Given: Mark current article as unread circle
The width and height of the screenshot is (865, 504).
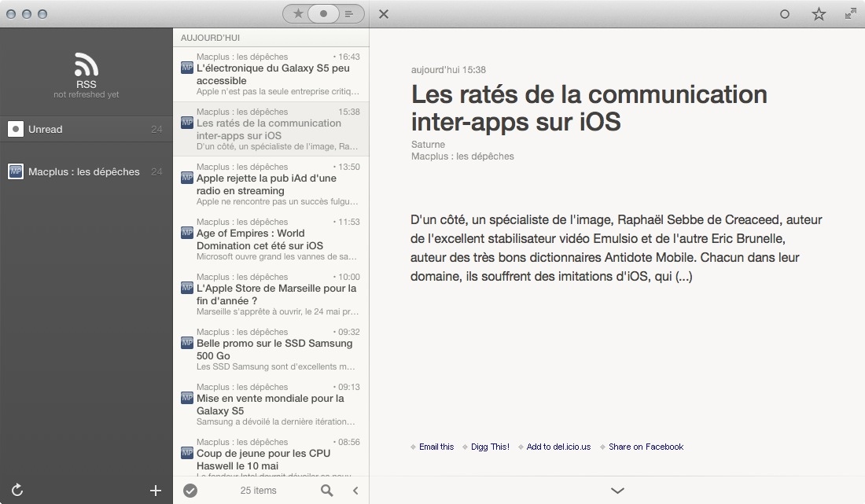Looking at the screenshot, I should click(x=785, y=14).
